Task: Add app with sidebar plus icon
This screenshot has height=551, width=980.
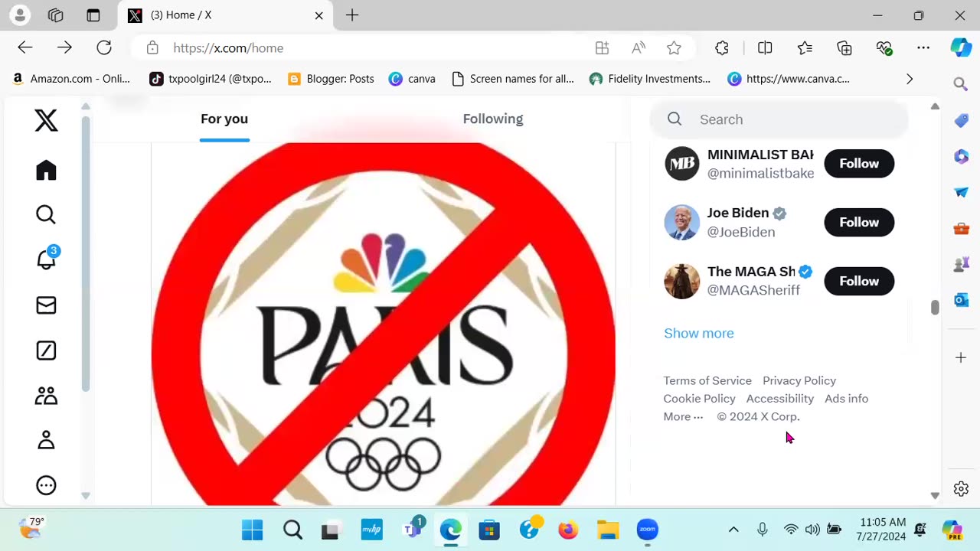Action: point(962,357)
